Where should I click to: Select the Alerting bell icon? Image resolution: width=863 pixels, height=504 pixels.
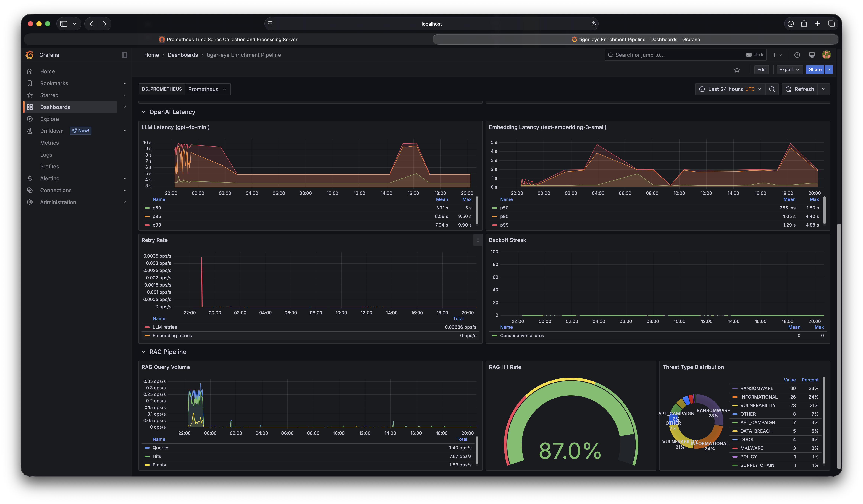point(30,178)
